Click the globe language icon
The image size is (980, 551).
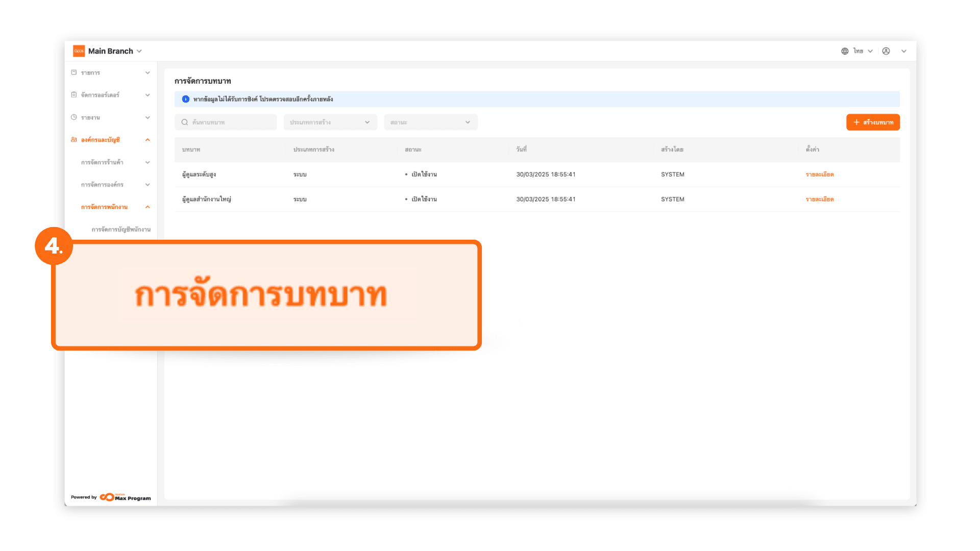[845, 51]
